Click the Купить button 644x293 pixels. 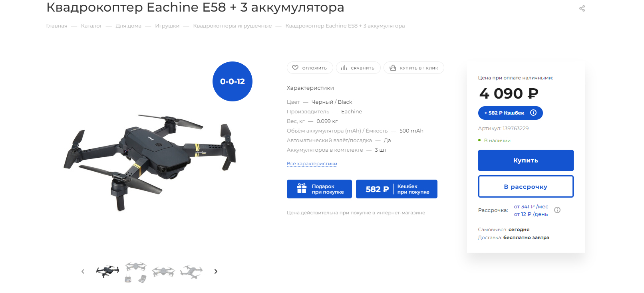click(526, 160)
